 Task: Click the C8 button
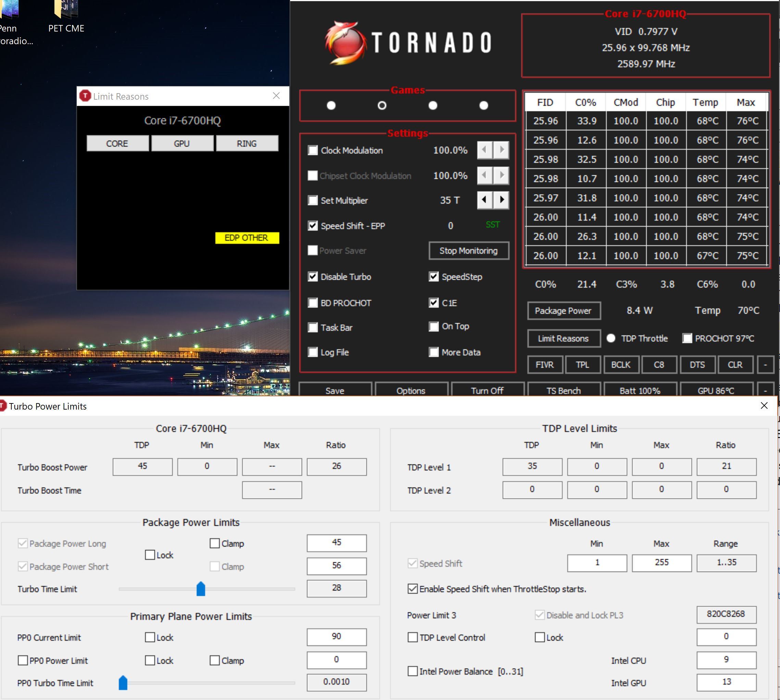tap(659, 365)
